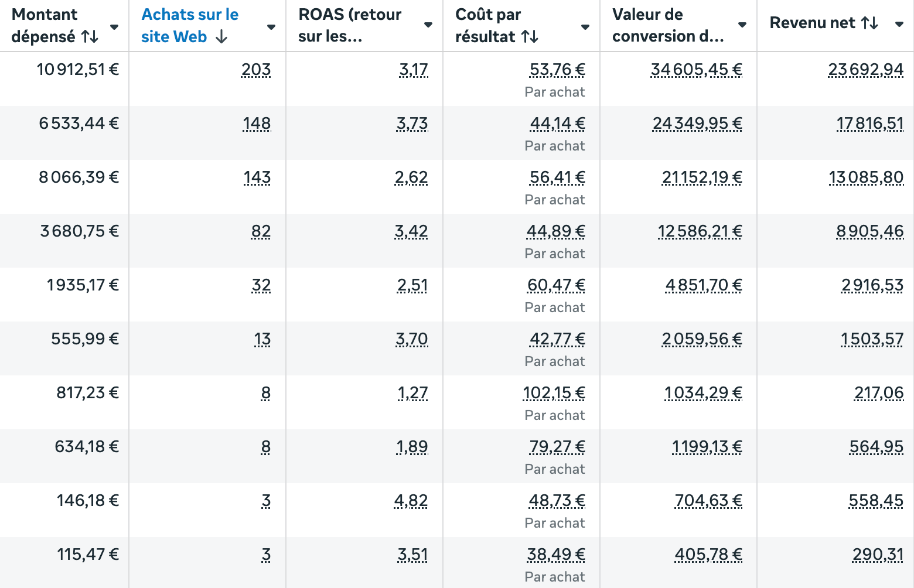This screenshot has width=914, height=588.
Task: Select the 10 912,51 € amount spent cell
Action: coord(78,70)
